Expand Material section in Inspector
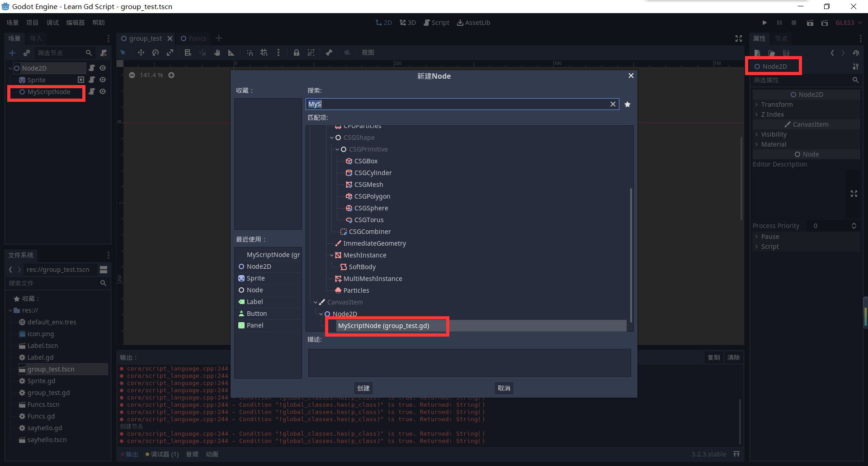The image size is (868, 466). pos(806,144)
